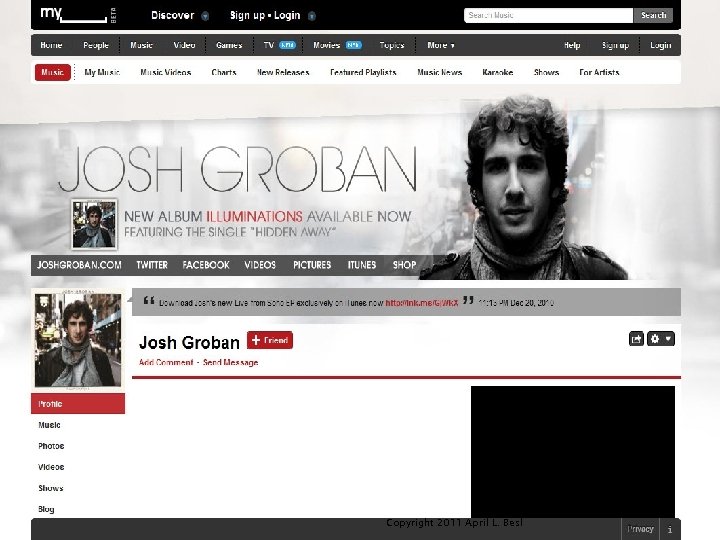Viewport: 720px width, 540px height.
Task: Open Games in navigation bar
Action: (x=229, y=45)
